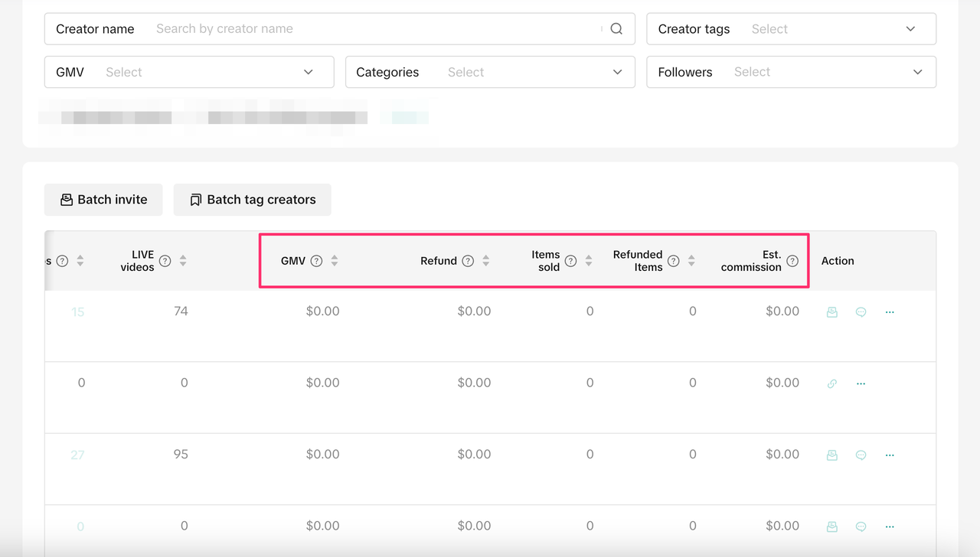Open more options in third row
This screenshot has height=557, width=980.
(x=890, y=455)
